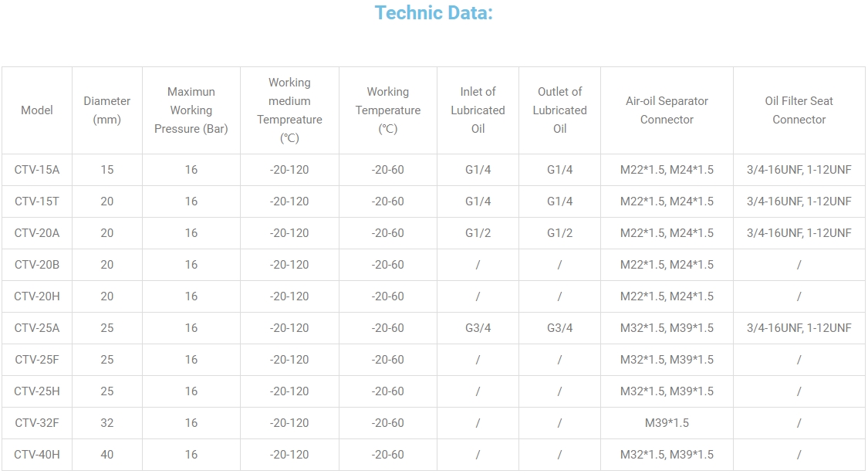Viewport: 868px width, 474px height.
Task: Select the Maximun Working Pressure header
Action: pos(191,110)
